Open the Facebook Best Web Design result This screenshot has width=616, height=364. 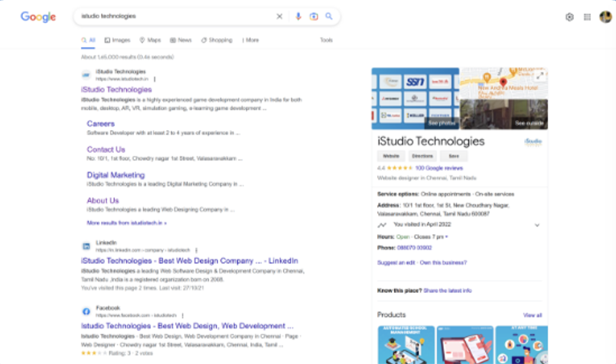point(187,326)
